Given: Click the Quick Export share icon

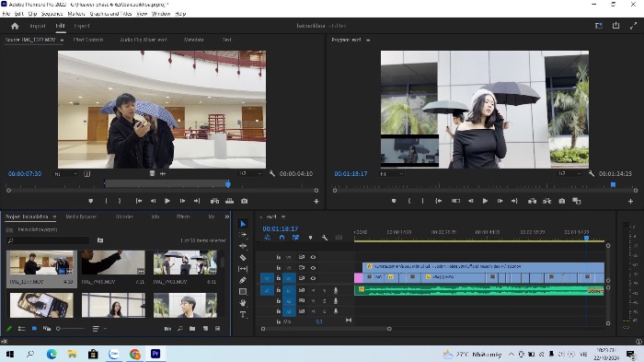Looking at the screenshot, I should pos(615,26).
